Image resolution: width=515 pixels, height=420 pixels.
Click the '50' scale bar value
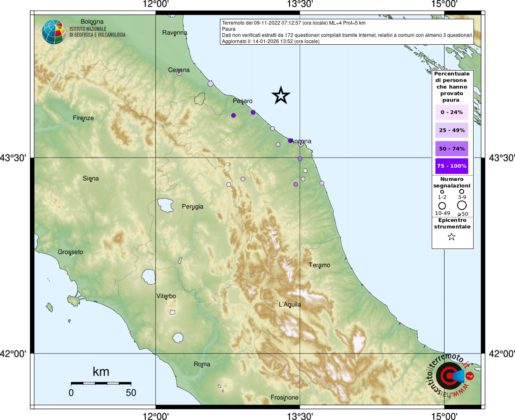point(131,393)
